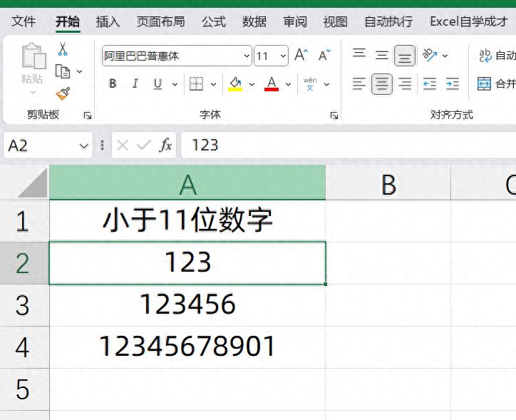
Task: Open the Excel自学成才 tab
Action: pos(469,21)
